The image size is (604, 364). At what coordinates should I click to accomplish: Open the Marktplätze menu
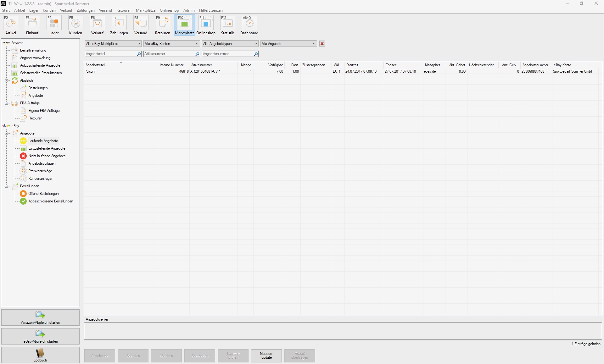pyautogui.click(x=145, y=10)
